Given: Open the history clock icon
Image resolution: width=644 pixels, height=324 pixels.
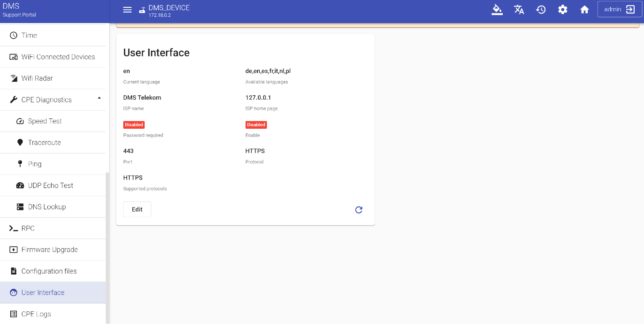Looking at the screenshot, I should (x=541, y=10).
